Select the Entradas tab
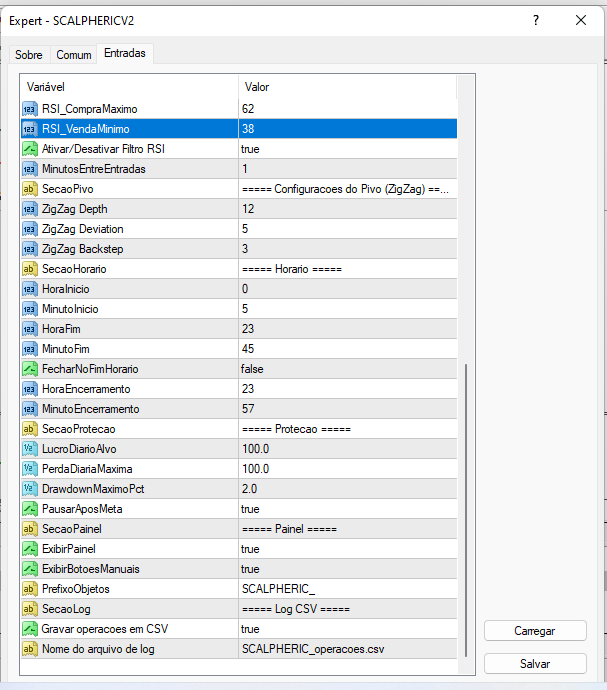Image resolution: width=607 pixels, height=690 pixels. click(x=125, y=53)
